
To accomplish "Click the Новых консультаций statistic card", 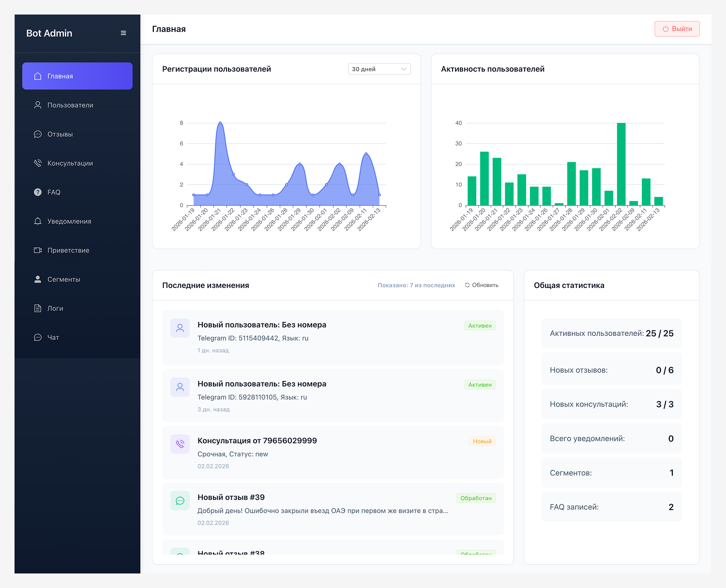I will [x=611, y=404].
